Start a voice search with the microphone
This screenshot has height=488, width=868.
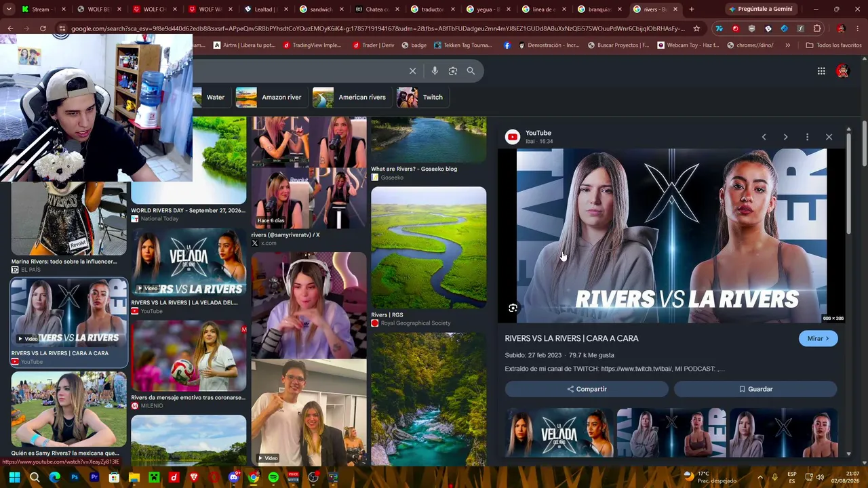point(435,70)
